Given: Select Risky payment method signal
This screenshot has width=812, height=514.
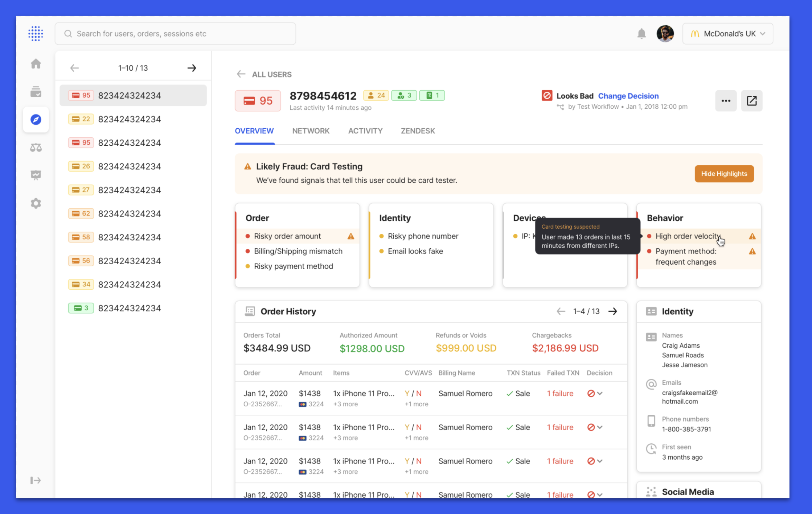Looking at the screenshot, I should pyautogui.click(x=293, y=266).
